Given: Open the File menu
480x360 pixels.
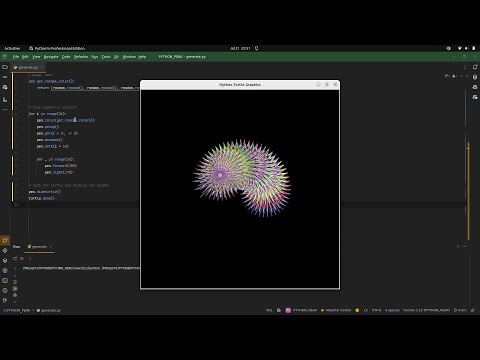Looking at the screenshot, I should (16, 57).
